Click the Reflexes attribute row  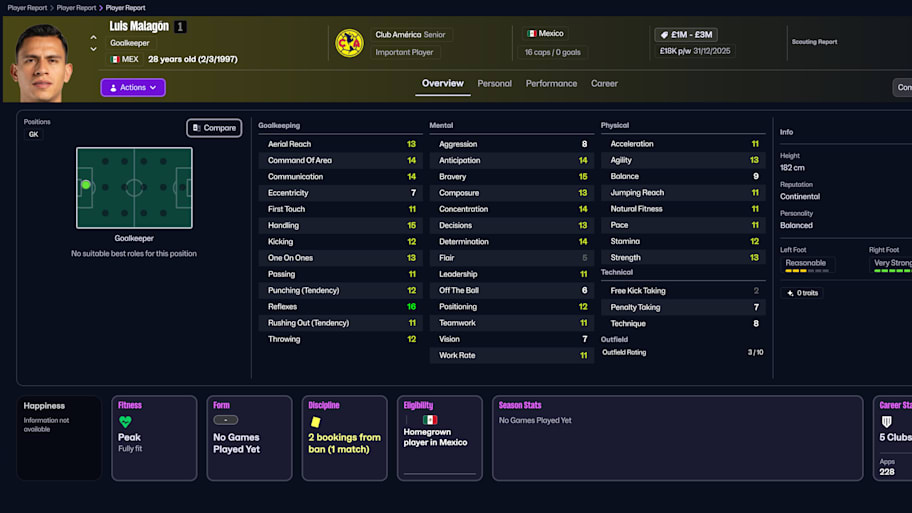pyautogui.click(x=341, y=307)
